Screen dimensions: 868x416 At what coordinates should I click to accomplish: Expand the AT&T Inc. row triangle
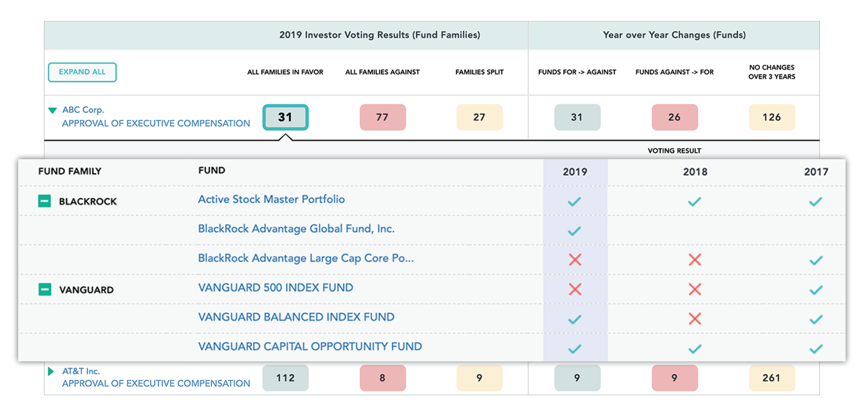tap(51, 372)
